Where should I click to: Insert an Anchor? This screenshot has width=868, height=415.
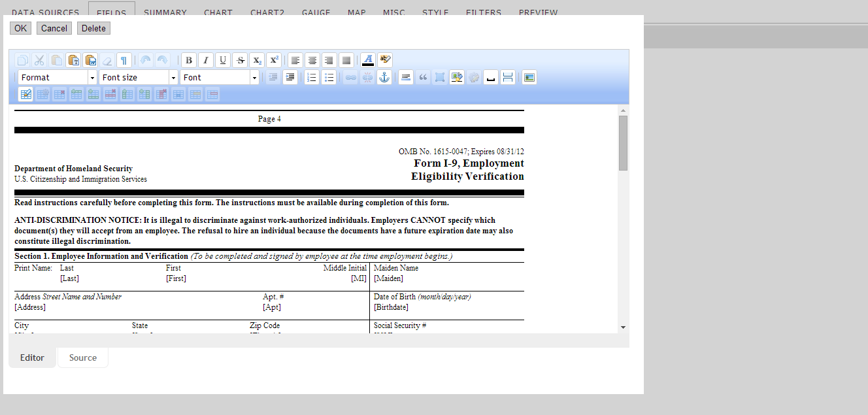coord(384,77)
